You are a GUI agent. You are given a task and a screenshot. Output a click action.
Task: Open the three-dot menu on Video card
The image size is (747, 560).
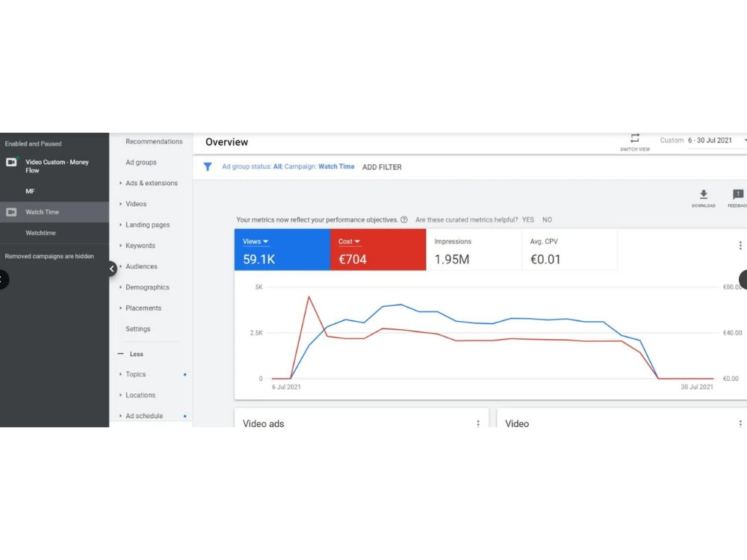[740, 423]
